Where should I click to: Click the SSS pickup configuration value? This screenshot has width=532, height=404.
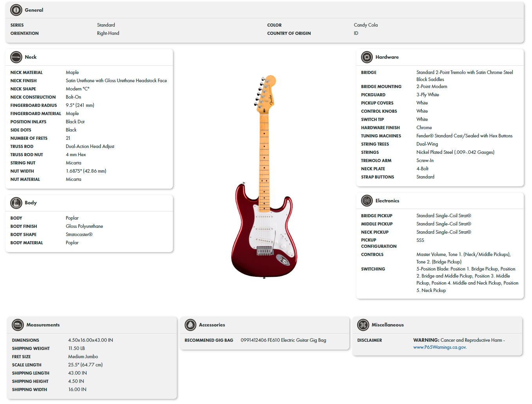(420, 240)
